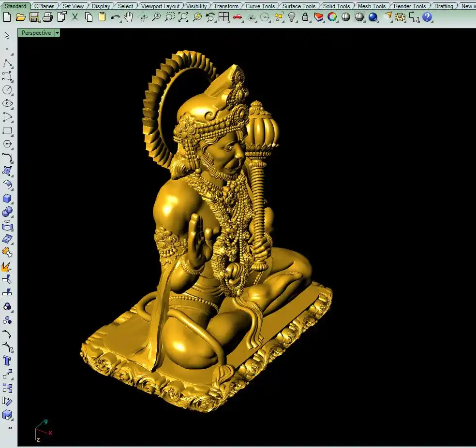Open Help with the question mark button

point(427,17)
